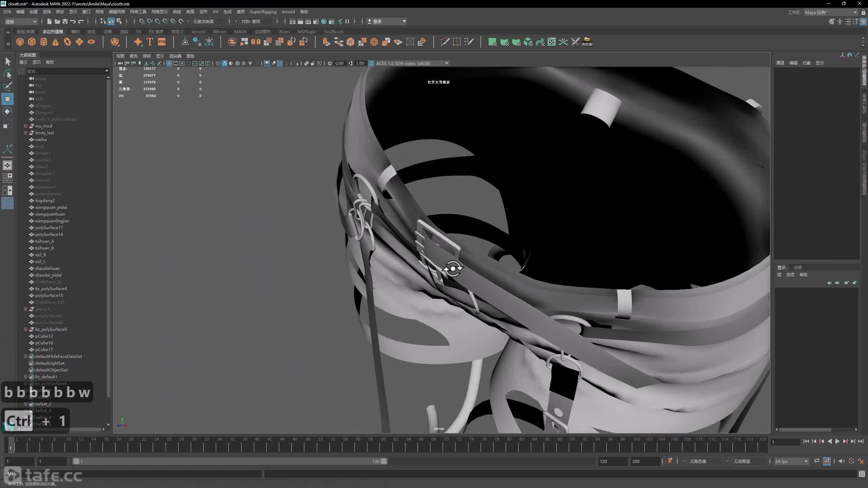Image resolution: width=868 pixels, height=488 pixels.
Task: Open the viewport 着色 panel menu
Action: pyautogui.click(x=133, y=56)
